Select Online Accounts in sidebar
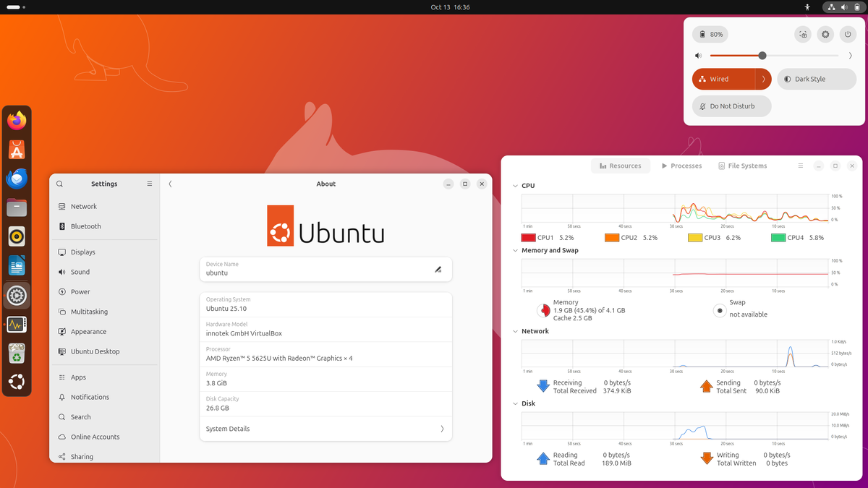 [x=104, y=437]
